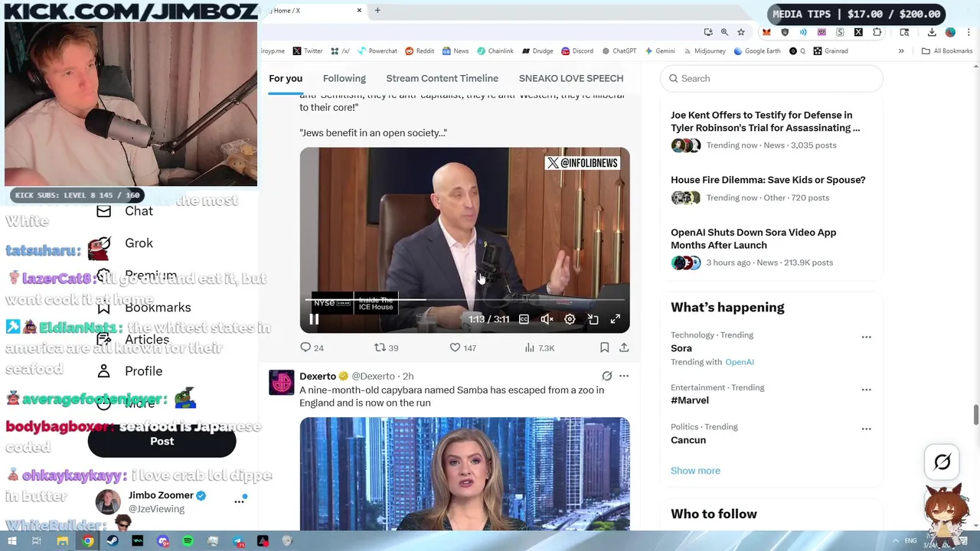
Task: Open Reddit bookmark in bookmarks bar
Action: point(420,51)
